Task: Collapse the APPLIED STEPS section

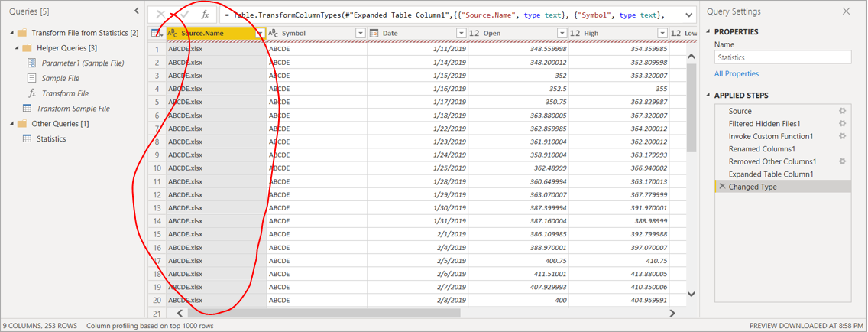Action: pyautogui.click(x=709, y=96)
